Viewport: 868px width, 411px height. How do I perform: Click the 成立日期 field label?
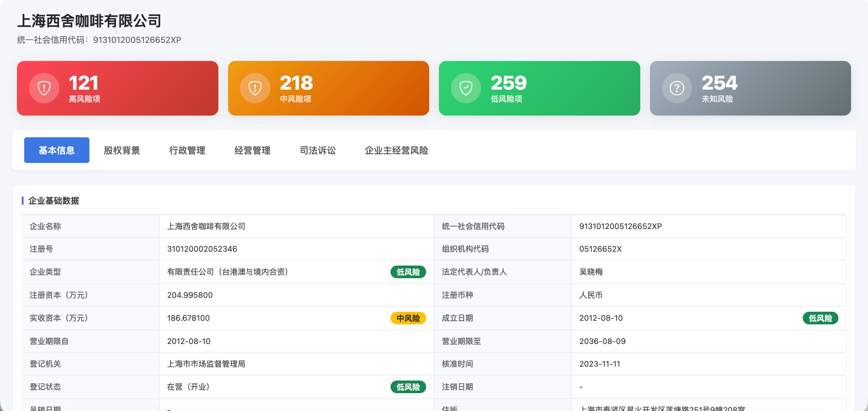click(458, 318)
